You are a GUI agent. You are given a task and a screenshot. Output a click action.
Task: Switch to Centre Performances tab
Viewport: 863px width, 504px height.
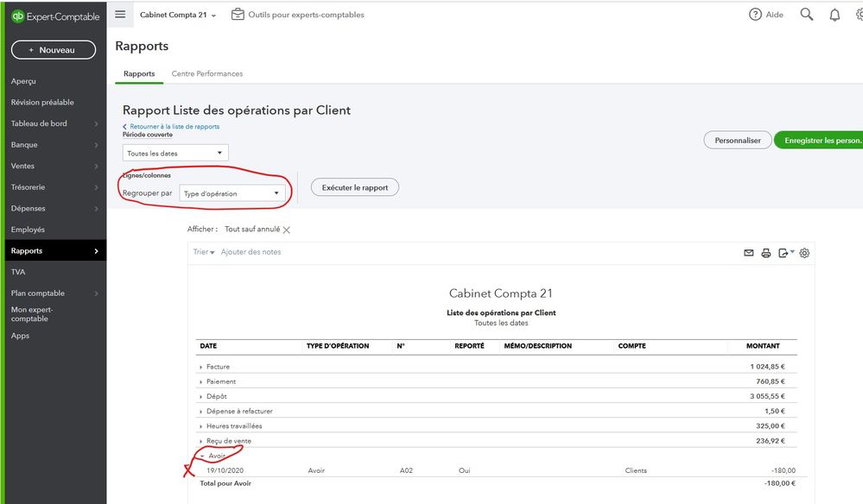(206, 73)
